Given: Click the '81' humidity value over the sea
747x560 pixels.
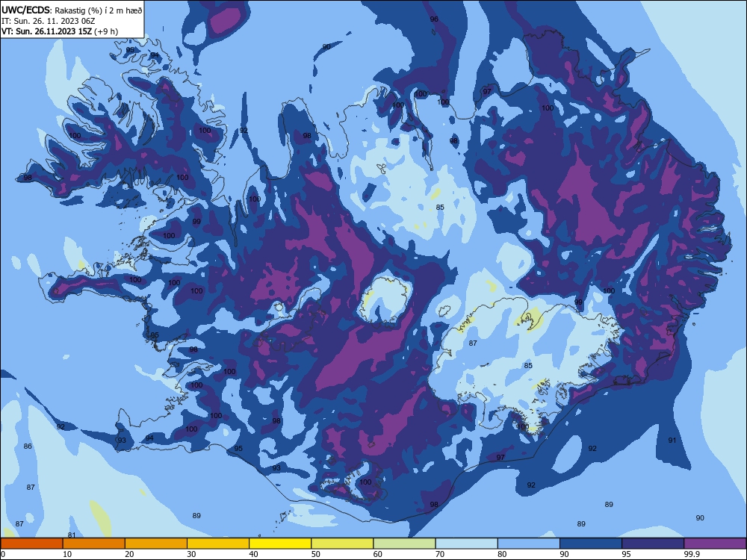Looking at the screenshot, I should 72,535.
